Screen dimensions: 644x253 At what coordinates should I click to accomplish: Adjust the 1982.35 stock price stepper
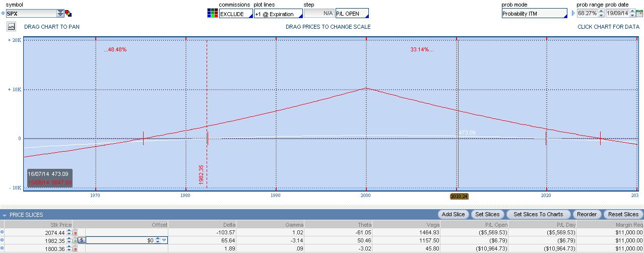[69, 240]
